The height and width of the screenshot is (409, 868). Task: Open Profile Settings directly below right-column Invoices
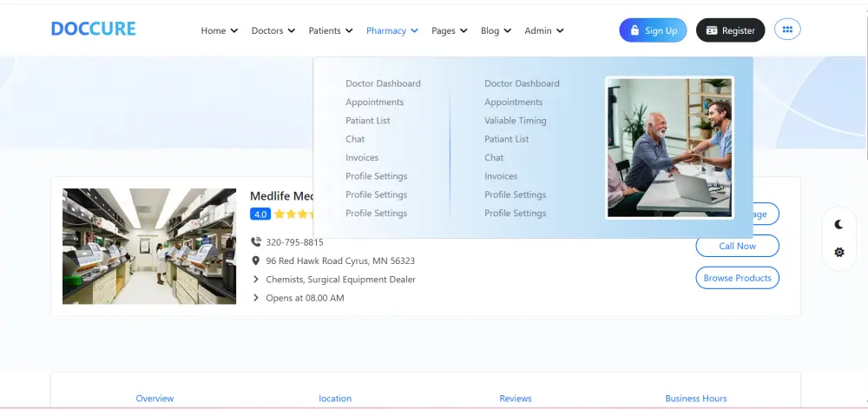[x=516, y=195]
